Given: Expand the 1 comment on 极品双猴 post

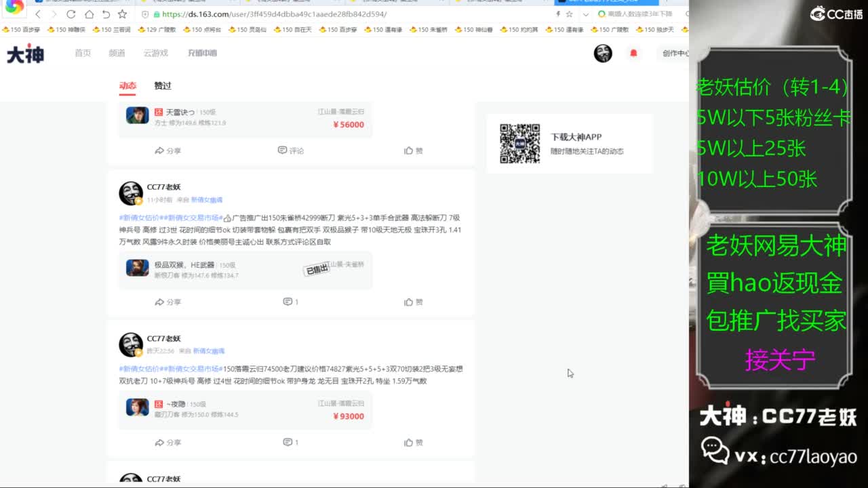Looking at the screenshot, I should (290, 302).
